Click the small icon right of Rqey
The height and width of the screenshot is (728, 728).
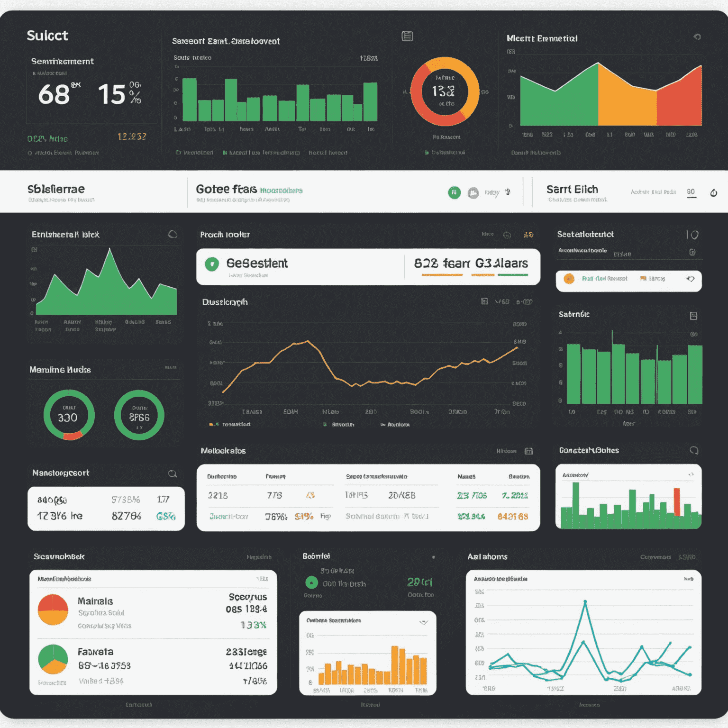pos(507,192)
